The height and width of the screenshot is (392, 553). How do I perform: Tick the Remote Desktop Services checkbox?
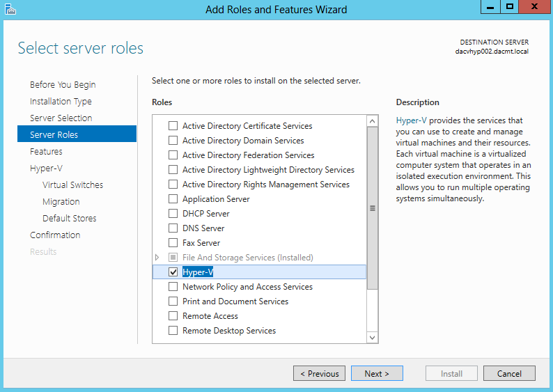tap(173, 330)
